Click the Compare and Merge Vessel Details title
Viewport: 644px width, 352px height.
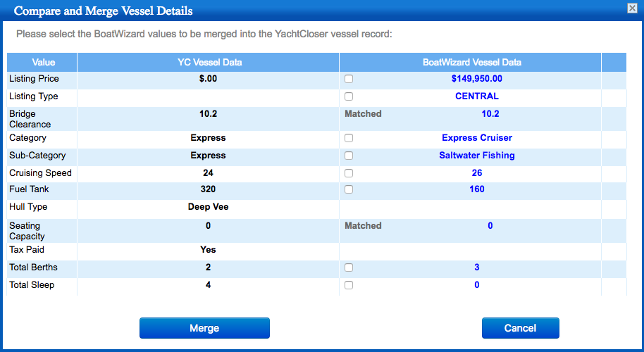coord(103,11)
